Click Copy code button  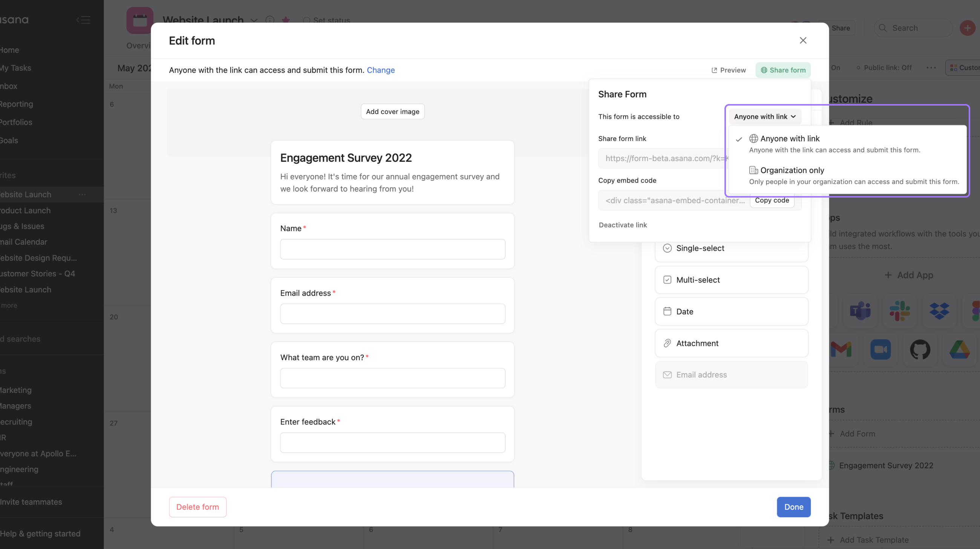pos(772,201)
